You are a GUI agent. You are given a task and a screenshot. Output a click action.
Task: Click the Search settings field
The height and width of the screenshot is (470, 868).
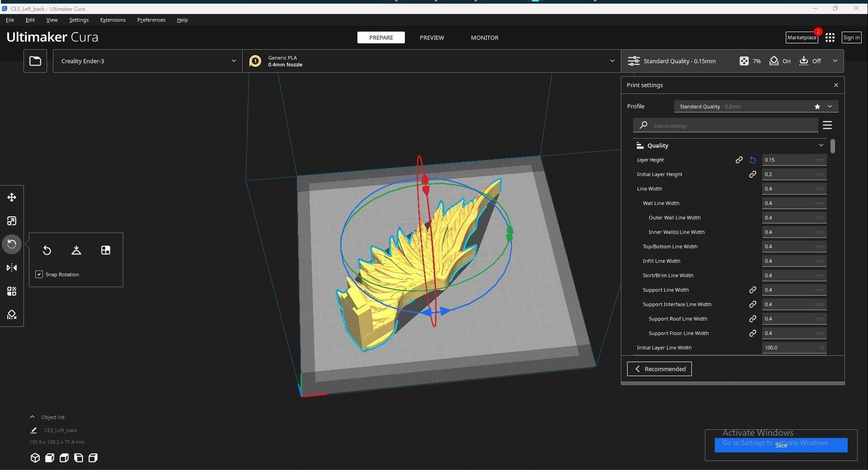pyautogui.click(x=726, y=126)
